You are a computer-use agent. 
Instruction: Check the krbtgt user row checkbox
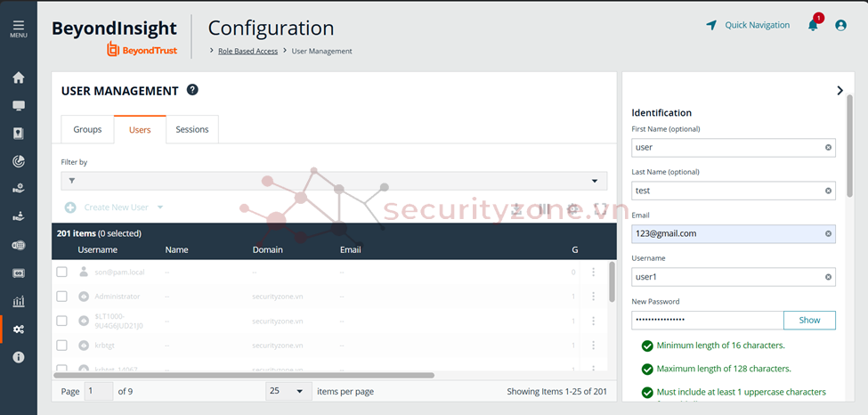pos(62,345)
